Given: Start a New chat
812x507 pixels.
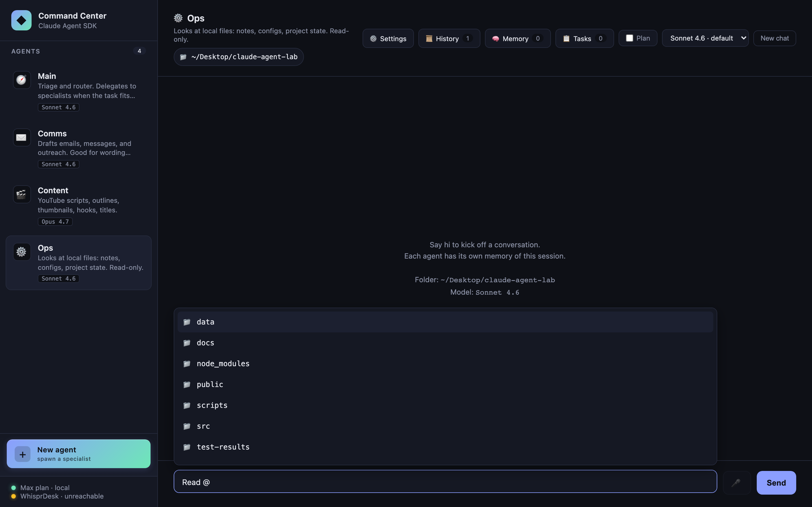Looking at the screenshot, I should coord(774,38).
